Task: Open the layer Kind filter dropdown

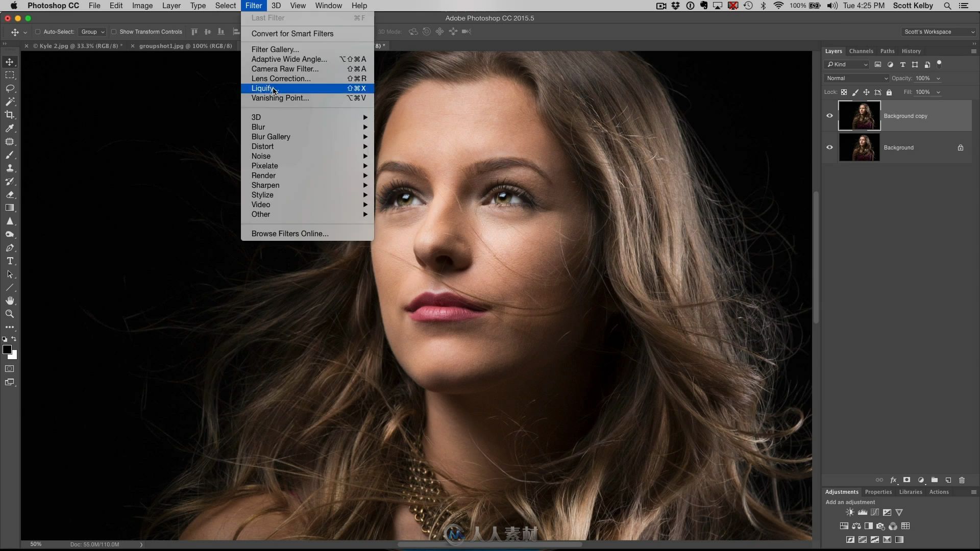Action: (x=846, y=65)
